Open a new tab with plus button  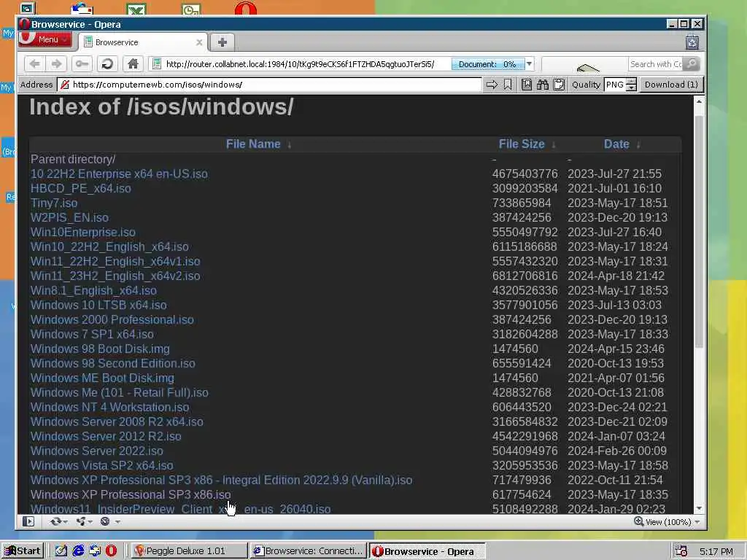[222, 42]
